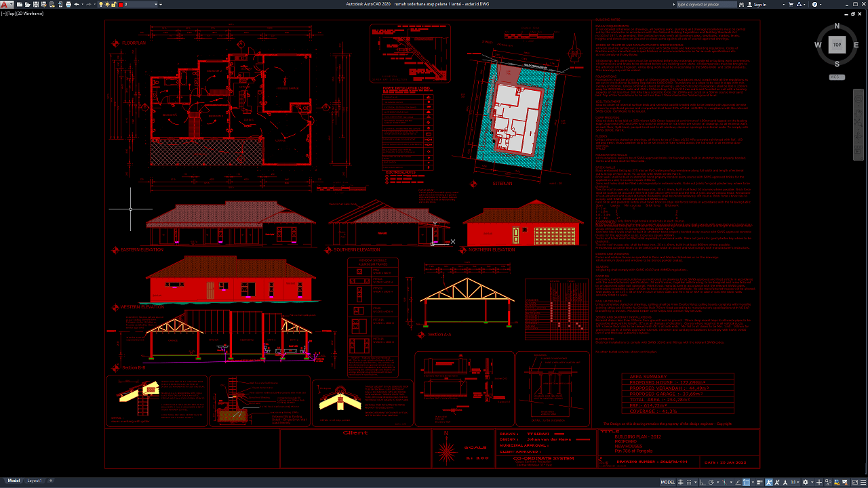
Task: Open the WCS coordinate system dropdown
Action: pos(837,77)
